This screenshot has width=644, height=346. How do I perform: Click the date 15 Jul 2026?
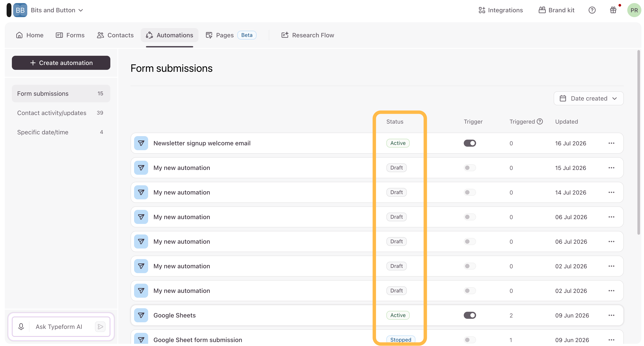[x=571, y=168]
